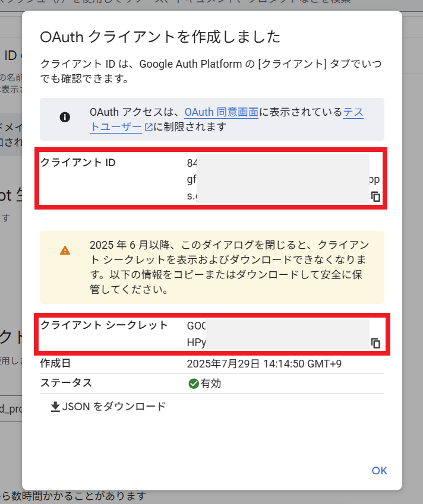Click the 作成日 label
This screenshot has width=423, height=504.
55,363
